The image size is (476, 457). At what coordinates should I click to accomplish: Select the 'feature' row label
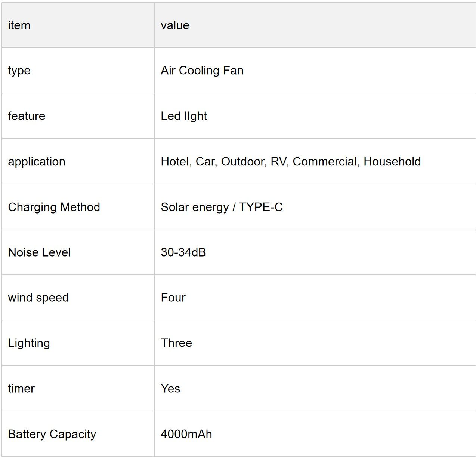coord(27,116)
